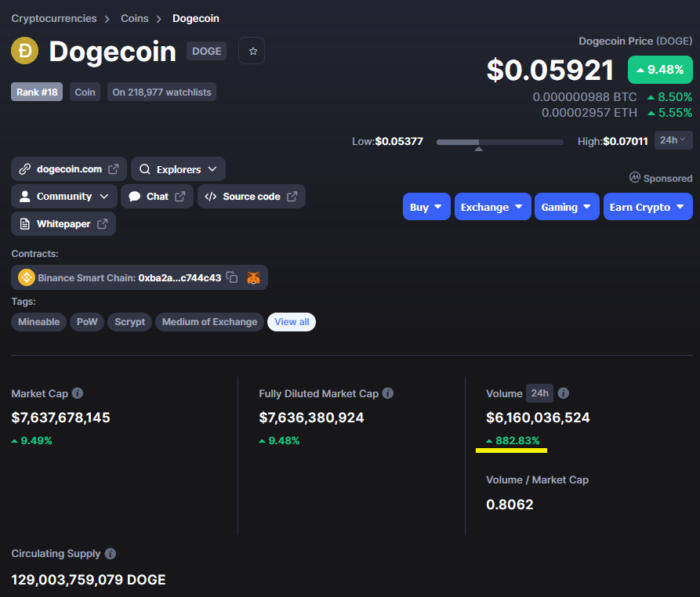Open the Buy dropdown button

(x=426, y=207)
